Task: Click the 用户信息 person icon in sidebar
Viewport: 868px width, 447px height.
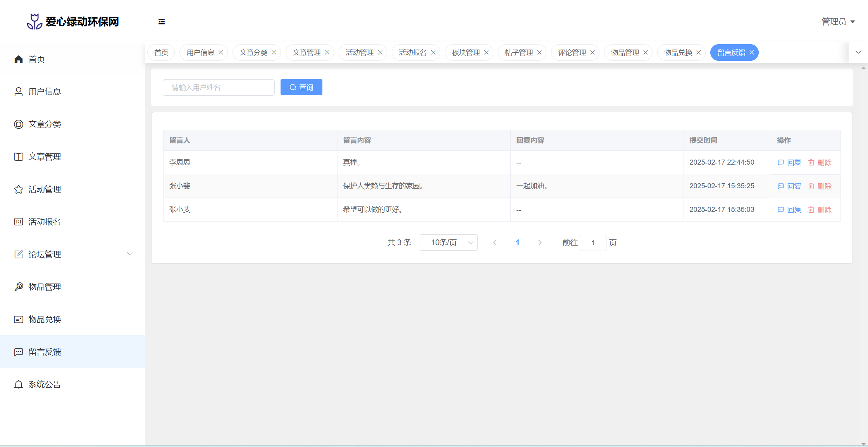Action: 19,92
